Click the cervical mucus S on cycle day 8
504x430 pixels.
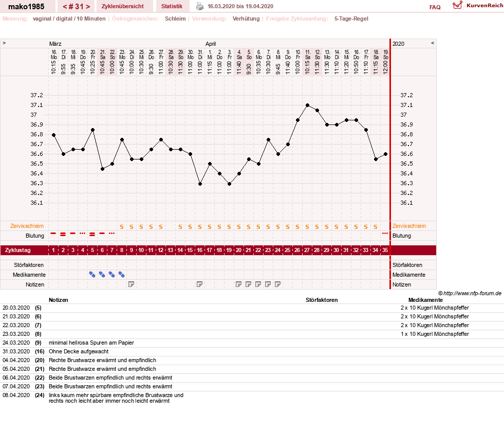click(121, 227)
